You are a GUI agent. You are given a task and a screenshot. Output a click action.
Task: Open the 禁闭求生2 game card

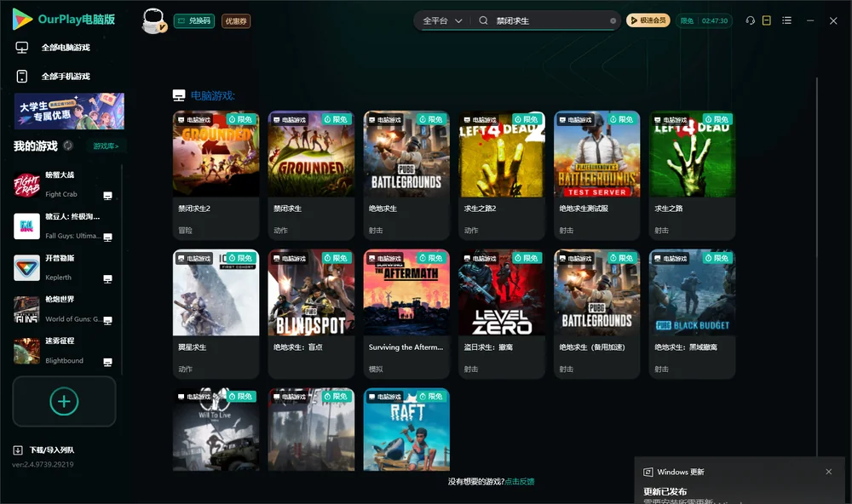[216, 175]
